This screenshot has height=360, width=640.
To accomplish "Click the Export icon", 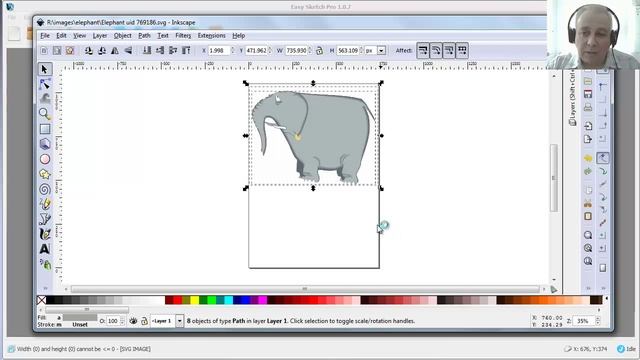I will pyautogui.click(x=588, y=139).
